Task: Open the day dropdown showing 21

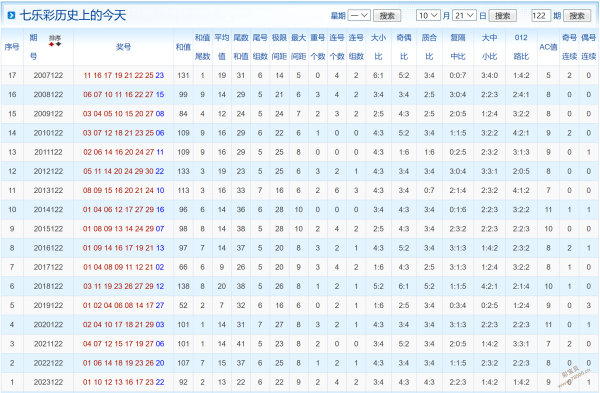Action: (x=464, y=15)
